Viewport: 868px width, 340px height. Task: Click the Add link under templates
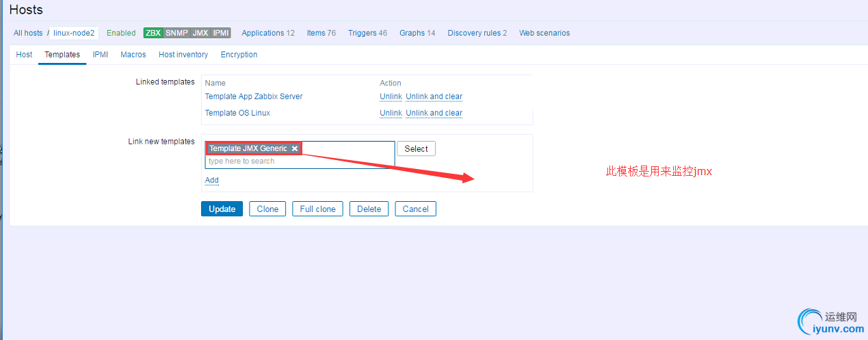point(212,181)
